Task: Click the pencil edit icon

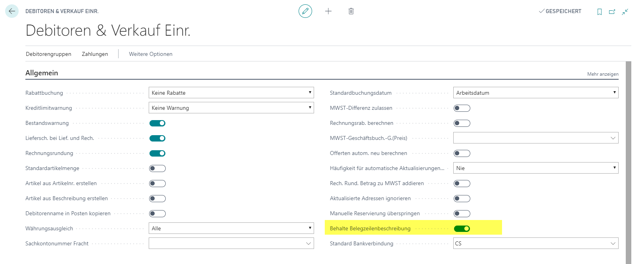Action: tap(305, 11)
